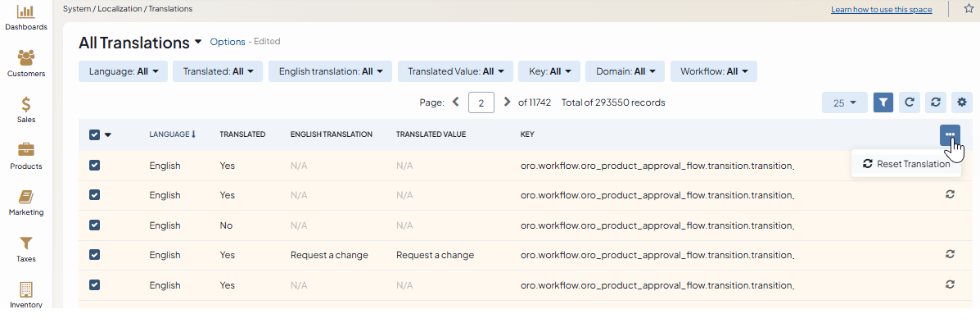Select Reset Translation from mass actions menu
The width and height of the screenshot is (980, 332).
tap(906, 164)
